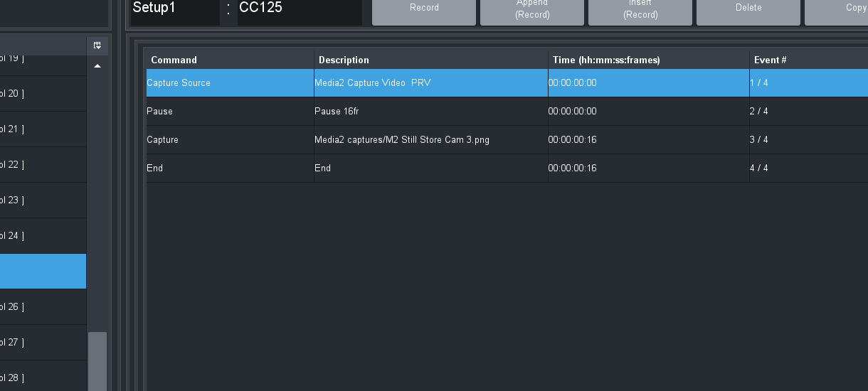Click the Description column header
This screenshot has height=391, width=868.
coord(430,60)
